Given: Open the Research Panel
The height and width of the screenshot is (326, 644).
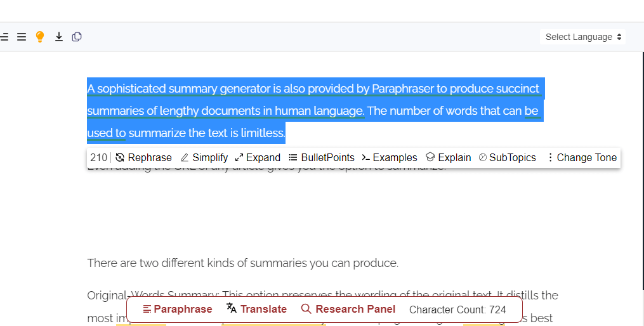Looking at the screenshot, I should (348, 310).
